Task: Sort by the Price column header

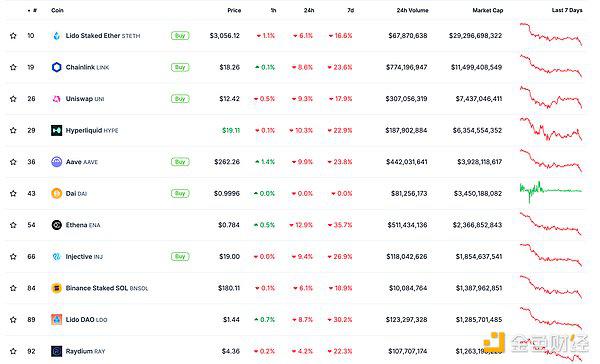Action: click(234, 10)
